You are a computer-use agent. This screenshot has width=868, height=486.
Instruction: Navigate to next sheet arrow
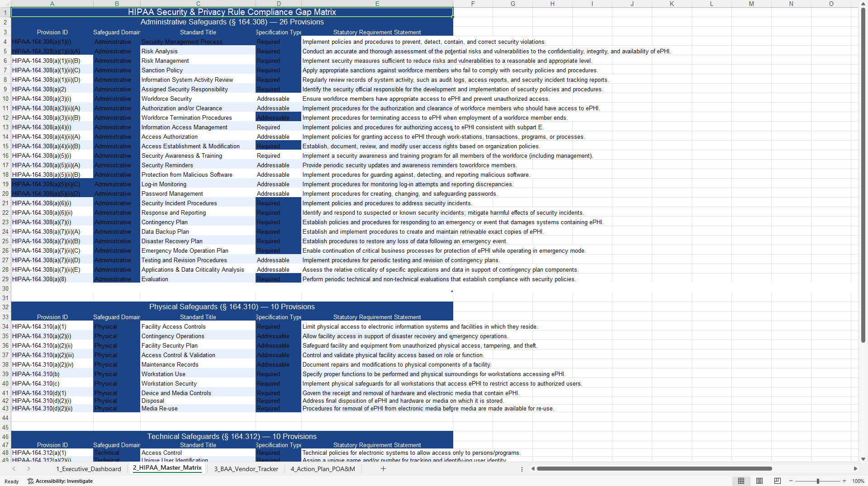(x=28, y=469)
